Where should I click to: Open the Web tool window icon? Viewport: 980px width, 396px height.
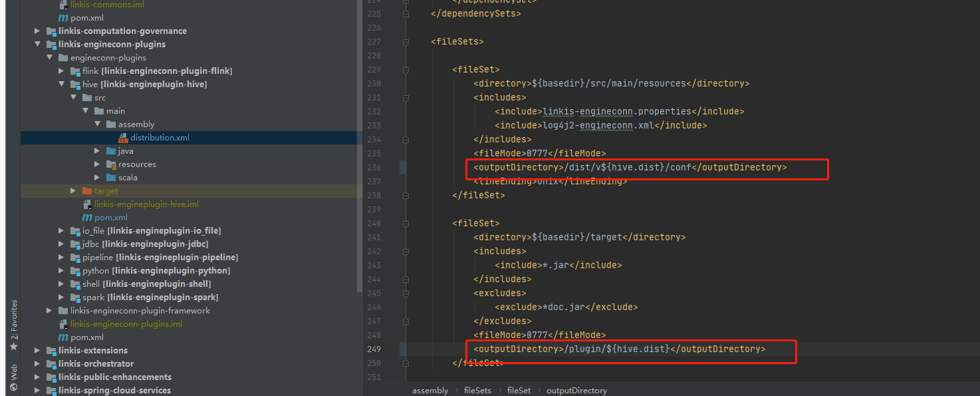tap(13, 387)
